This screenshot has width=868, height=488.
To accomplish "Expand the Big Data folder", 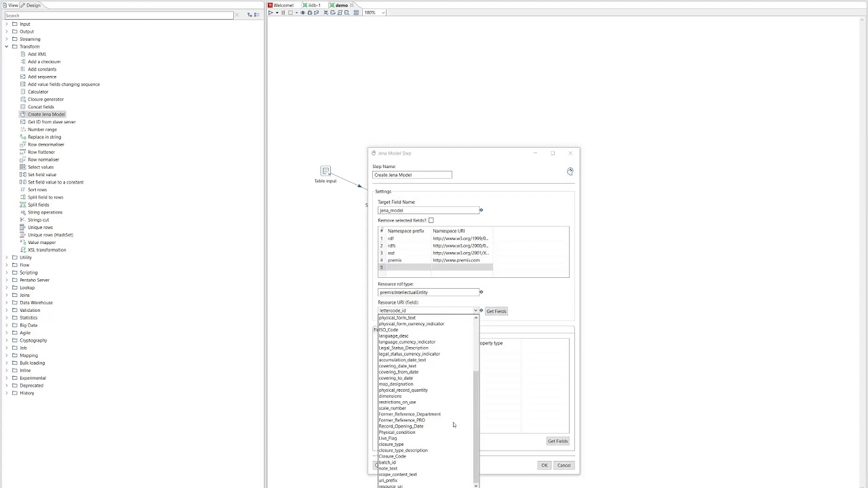I will (x=7, y=325).
